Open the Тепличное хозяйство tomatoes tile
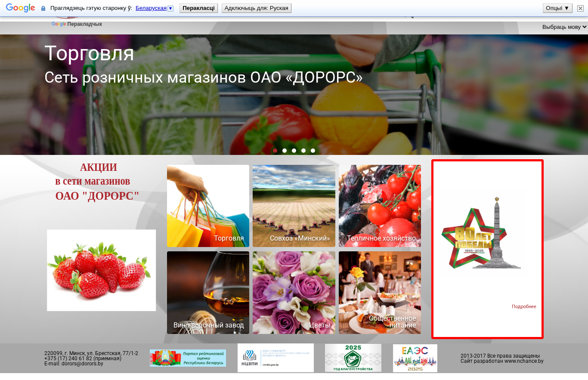 click(x=380, y=206)
